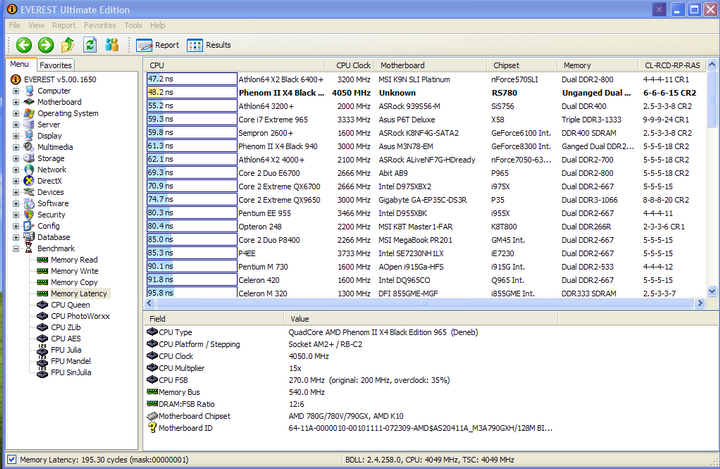Click the Users toolbar icon
This screenshot has width=720, height=469.
pyautogui.click(x=112, y=45)
